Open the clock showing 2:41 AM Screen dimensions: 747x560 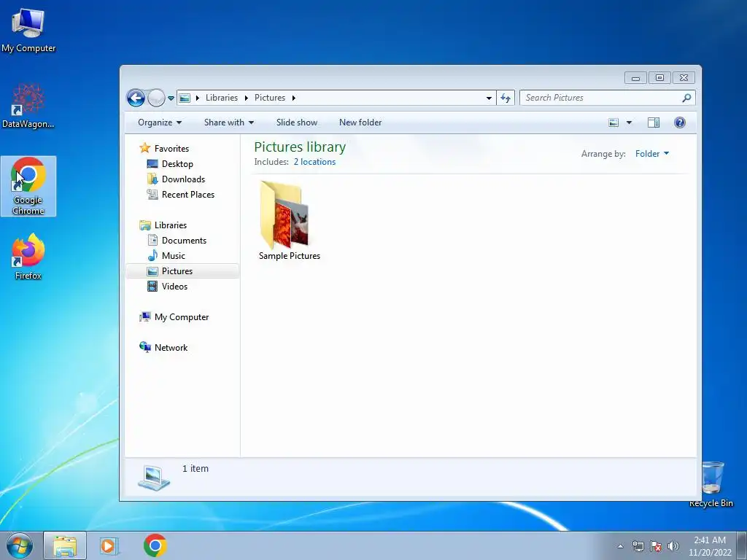710,545
